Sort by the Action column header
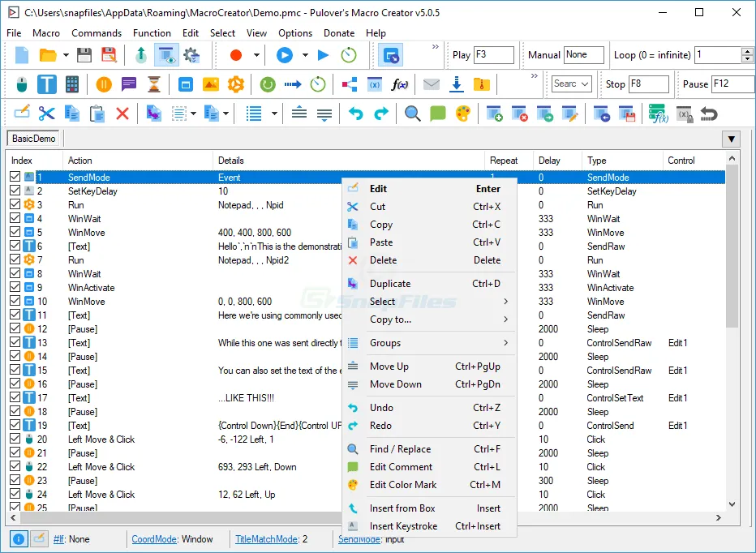The image size is (756, 553). pos(137,161)
